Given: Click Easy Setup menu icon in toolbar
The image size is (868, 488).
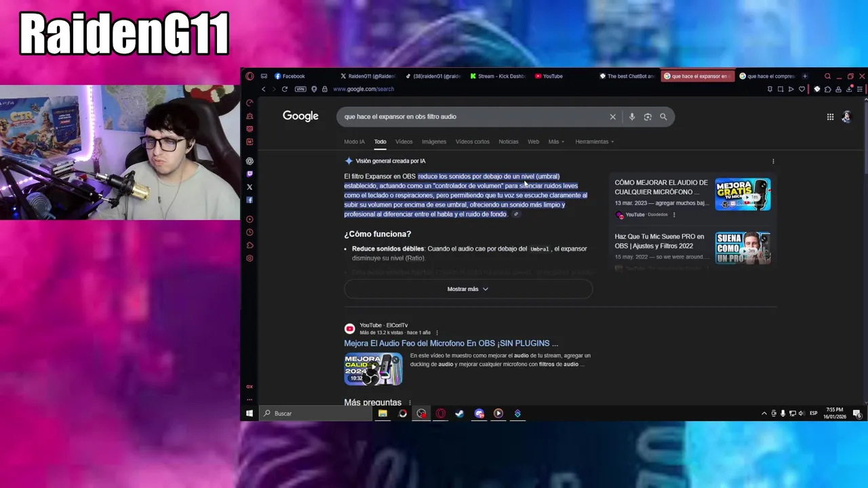Looking at the screenshot, I should [x=860, y=89].
